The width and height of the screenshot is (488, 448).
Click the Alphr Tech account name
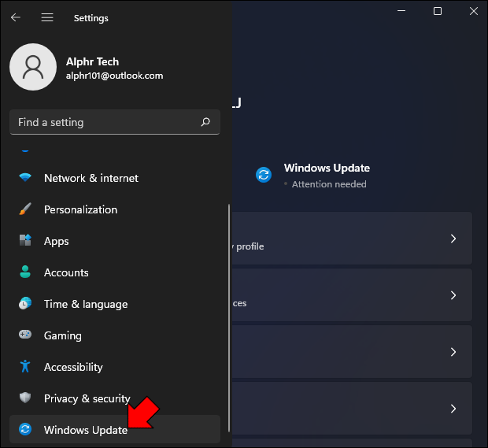[x=92, y=61]
